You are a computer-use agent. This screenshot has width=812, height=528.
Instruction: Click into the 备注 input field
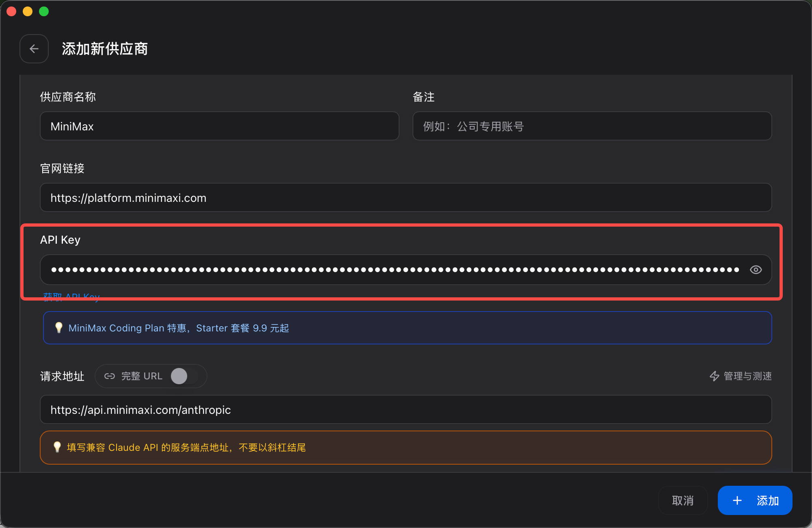(592, 126)
